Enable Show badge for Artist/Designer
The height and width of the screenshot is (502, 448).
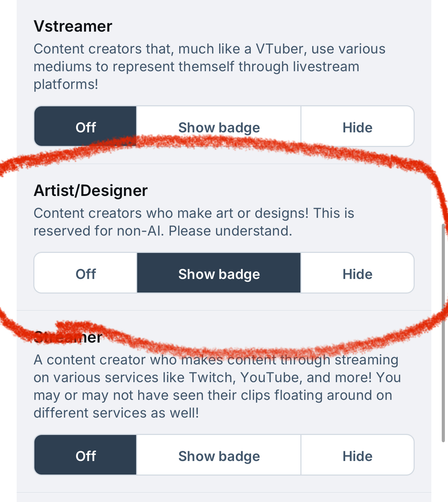tap(219, 273)
